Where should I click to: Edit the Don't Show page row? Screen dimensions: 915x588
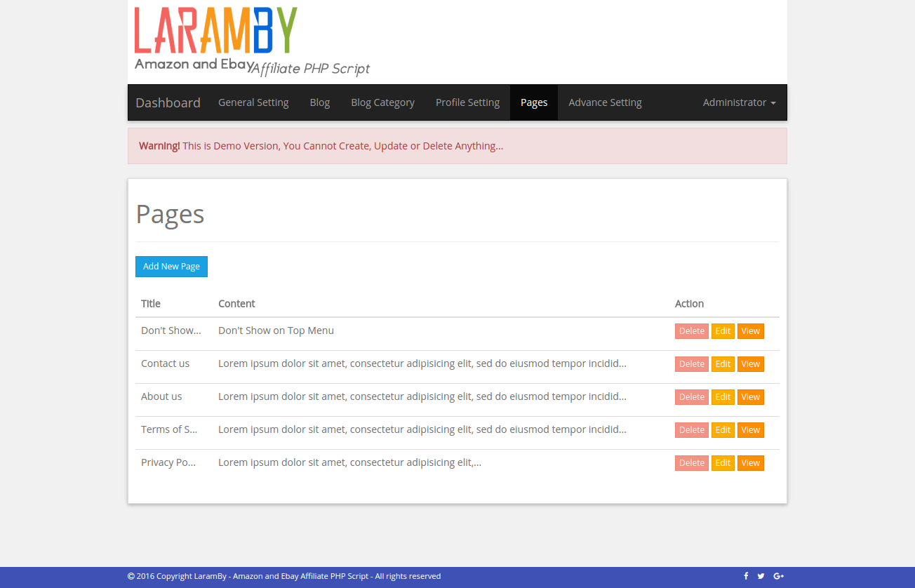(723, 331)
